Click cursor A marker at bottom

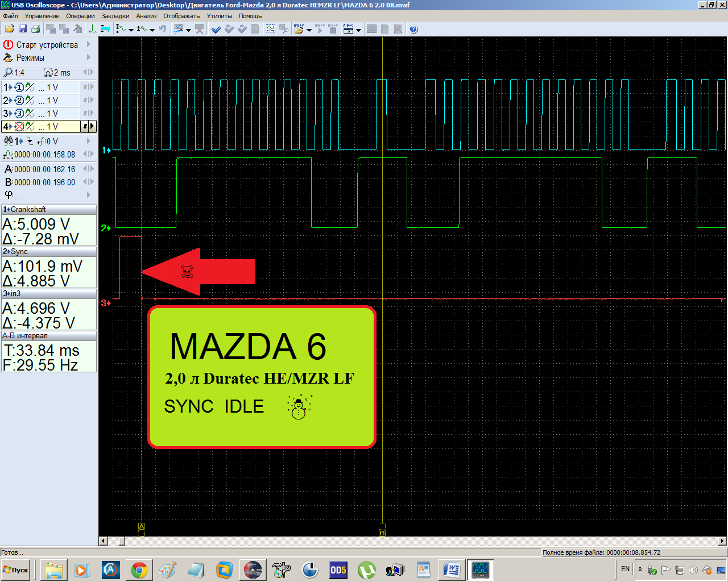[x=142, y=527]
